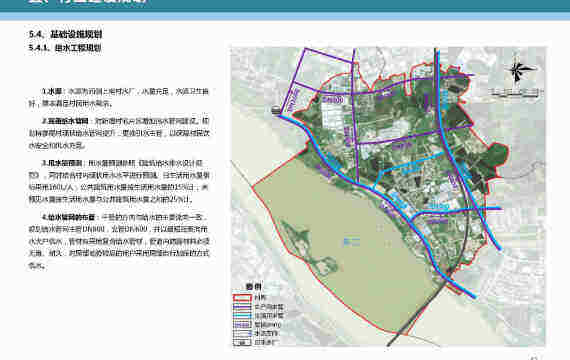Screen dimensions: 570x360
Task: Click the second paragraph on pipe network
Action: [119, 133]
